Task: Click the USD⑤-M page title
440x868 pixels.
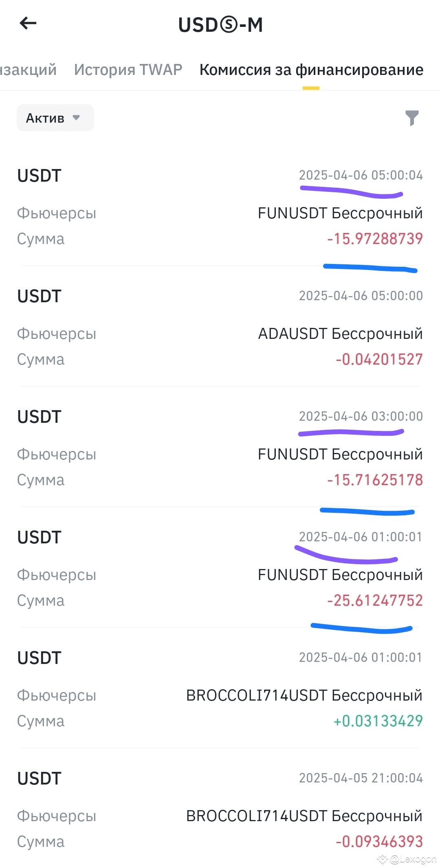Action: tap(220, 25)
